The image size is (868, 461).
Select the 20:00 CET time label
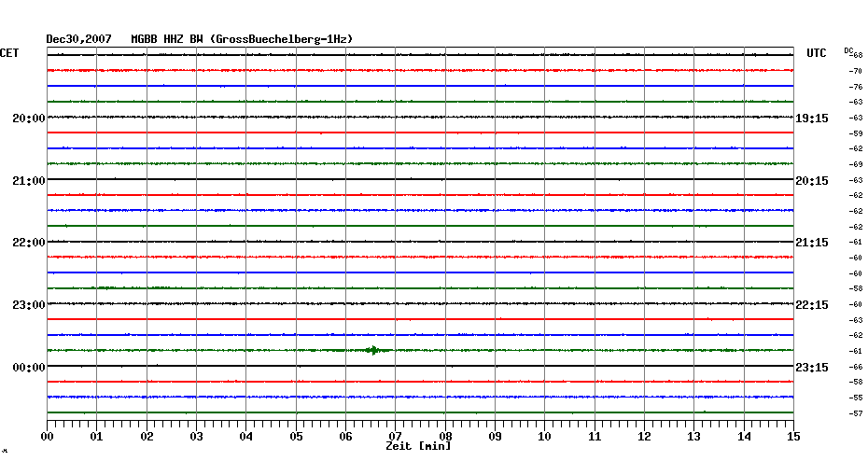click(29, 119)
